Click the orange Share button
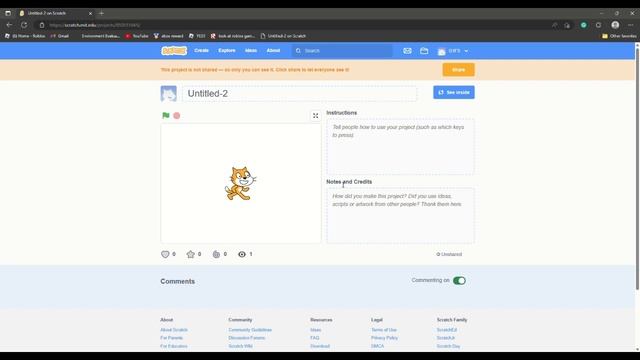Viewport: 640px width, 360px height. click(x=458, y=70)
